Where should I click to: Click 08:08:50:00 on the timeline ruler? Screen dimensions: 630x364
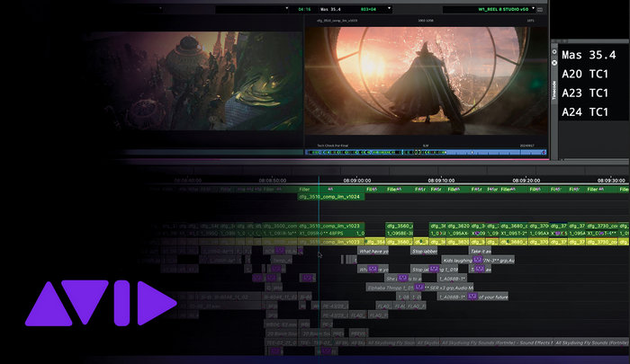coord(273,181)
